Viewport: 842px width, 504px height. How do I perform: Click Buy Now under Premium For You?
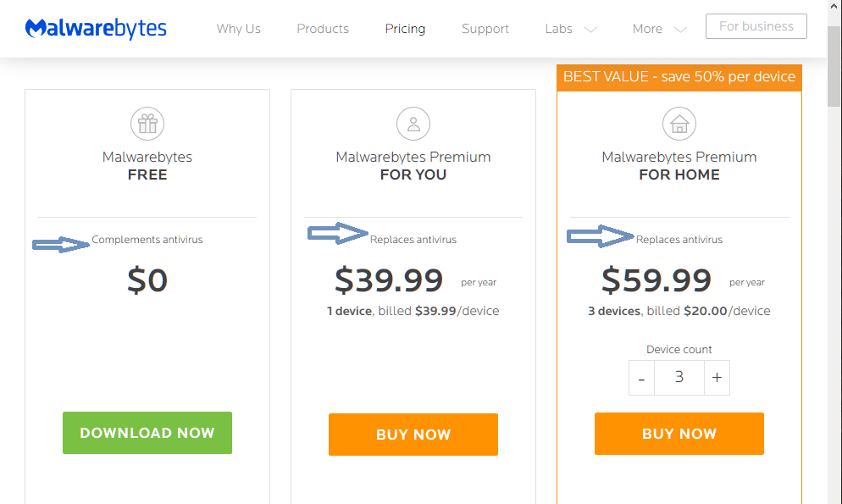tap(413, 435)
